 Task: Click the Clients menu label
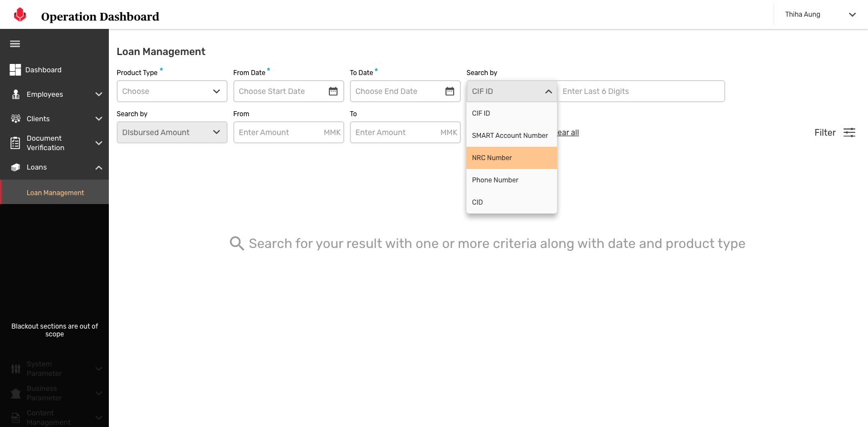pos(38,118)
